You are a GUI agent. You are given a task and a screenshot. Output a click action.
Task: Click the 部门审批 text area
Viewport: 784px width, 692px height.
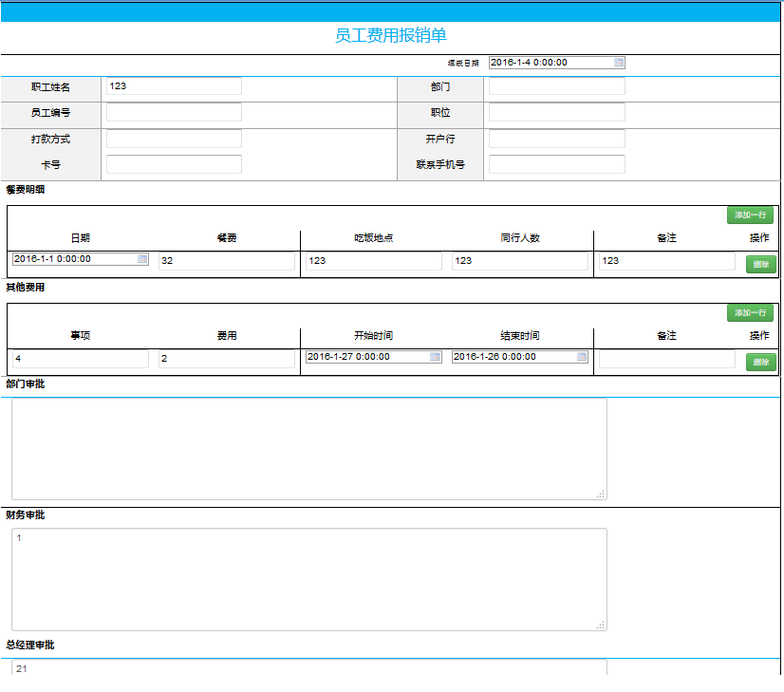coord(308,448)
